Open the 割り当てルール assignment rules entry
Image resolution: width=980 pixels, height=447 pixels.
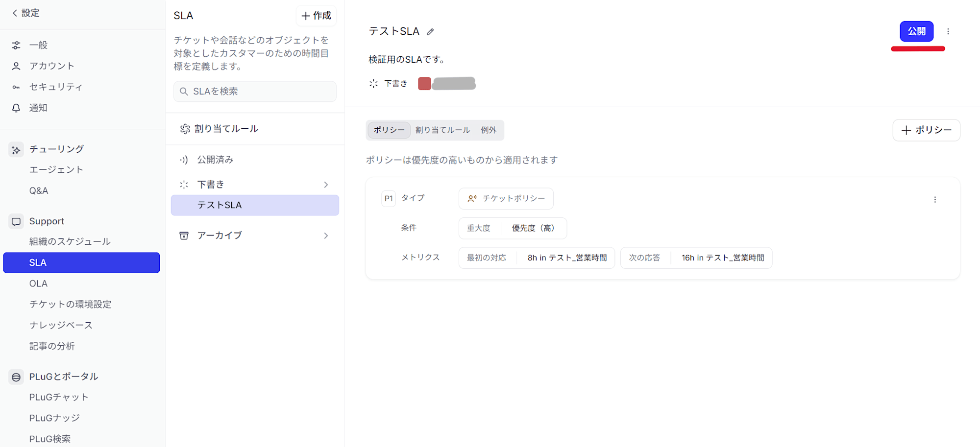(x=227, y=128)
